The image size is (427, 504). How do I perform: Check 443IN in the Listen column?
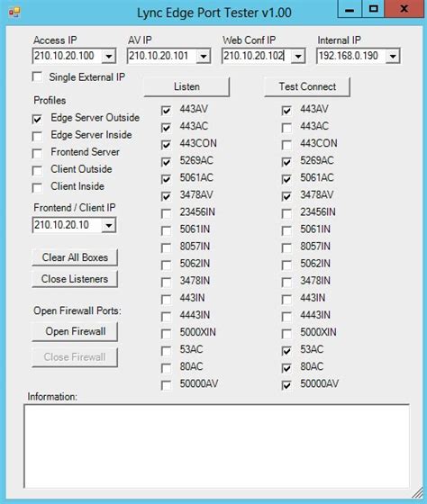point(166,300)
